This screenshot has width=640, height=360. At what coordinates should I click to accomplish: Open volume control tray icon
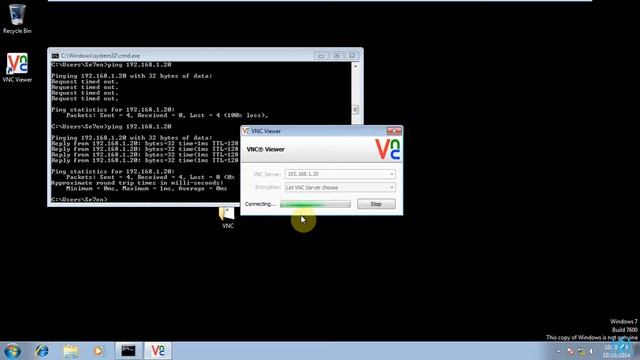591,351
